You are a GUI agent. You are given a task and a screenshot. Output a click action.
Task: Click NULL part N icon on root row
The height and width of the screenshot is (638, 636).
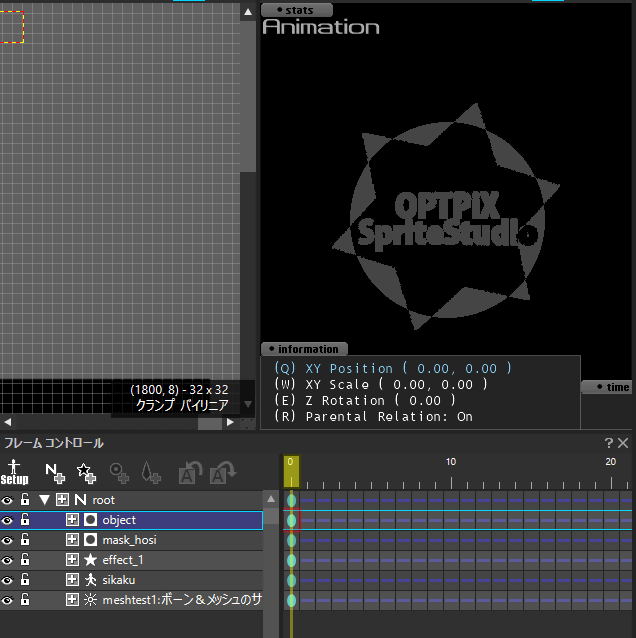tap(80, 500)
